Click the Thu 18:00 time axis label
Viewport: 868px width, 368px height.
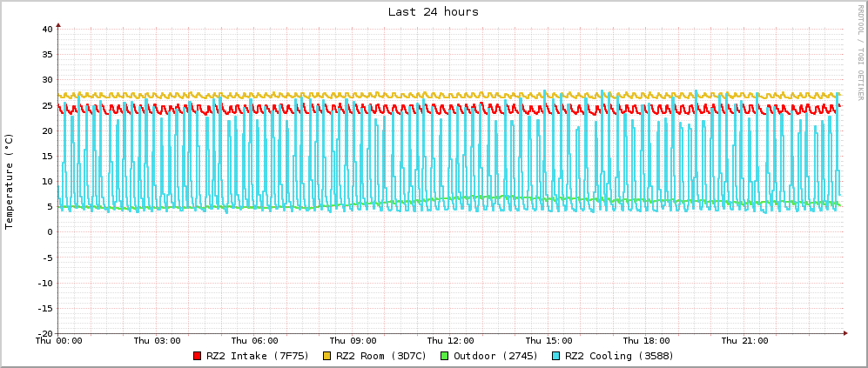point(646,341)
